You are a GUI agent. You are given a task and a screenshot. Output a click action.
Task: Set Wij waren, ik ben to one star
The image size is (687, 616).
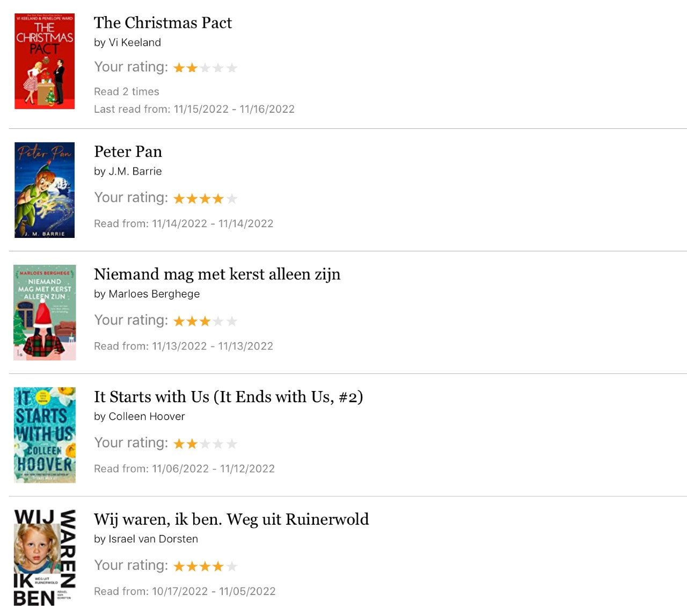click(179, 566)
